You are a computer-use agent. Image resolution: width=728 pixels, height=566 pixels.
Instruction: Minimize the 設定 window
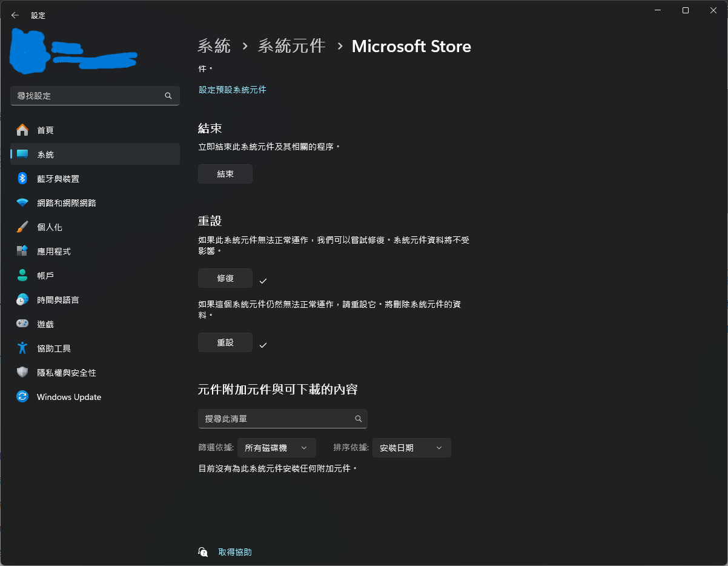coord(658,10)
